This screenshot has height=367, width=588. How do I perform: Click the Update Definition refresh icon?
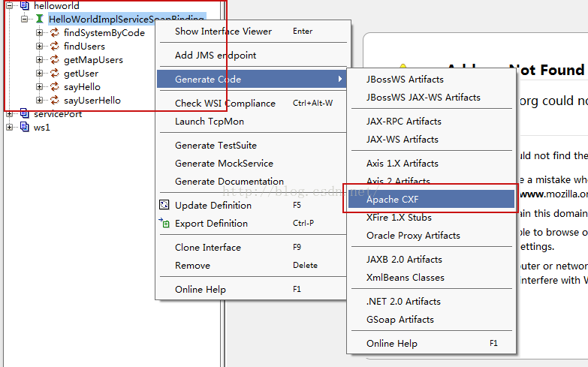(164, 205)
